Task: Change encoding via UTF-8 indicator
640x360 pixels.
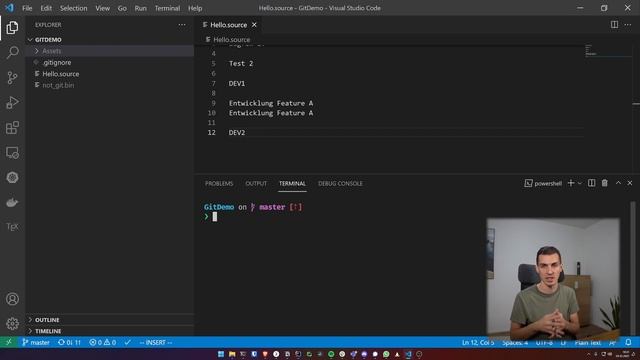Action: click(x=544, y=342)
